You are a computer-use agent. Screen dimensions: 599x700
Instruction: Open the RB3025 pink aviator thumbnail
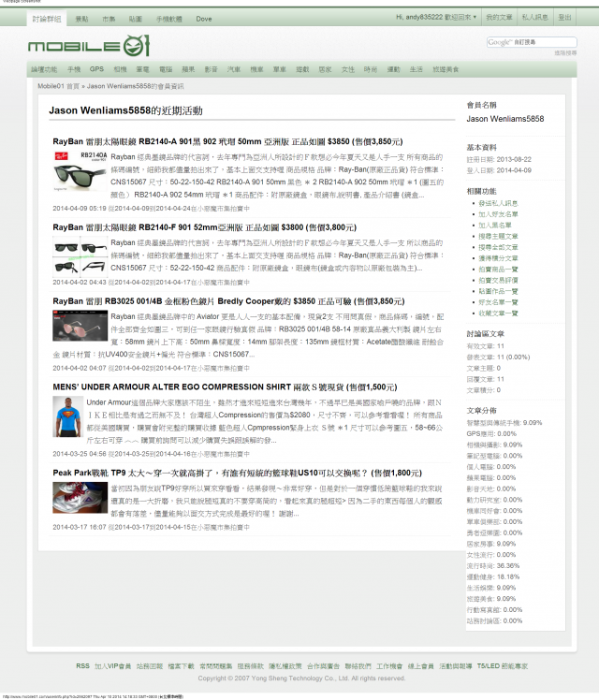[80, 326]
